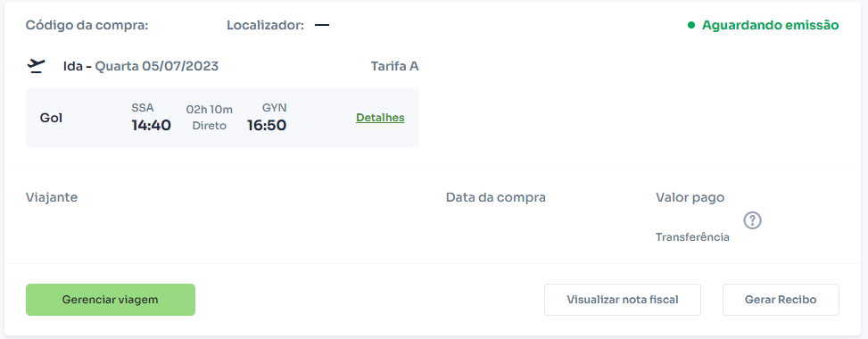Click the Ida Quarta 05/07/2023 heading
Screen dimensions: 868x339
tap(141, 67)
